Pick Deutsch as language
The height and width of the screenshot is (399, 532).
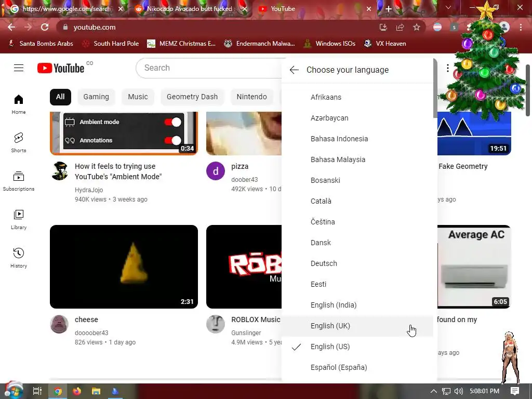(357, 263)
